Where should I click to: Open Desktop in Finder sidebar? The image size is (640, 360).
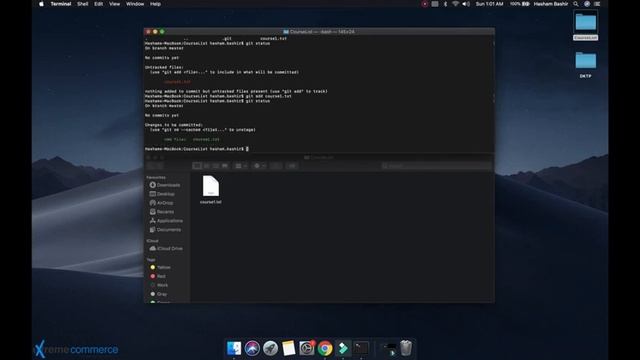point(162,194)
